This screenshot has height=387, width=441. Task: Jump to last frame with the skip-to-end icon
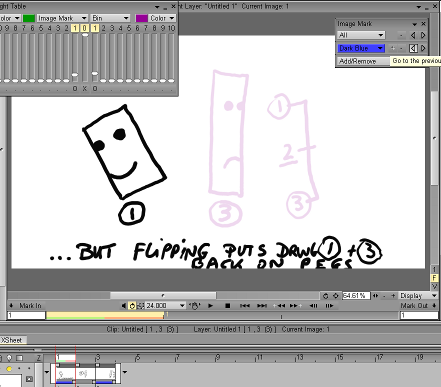click(262, 305)
